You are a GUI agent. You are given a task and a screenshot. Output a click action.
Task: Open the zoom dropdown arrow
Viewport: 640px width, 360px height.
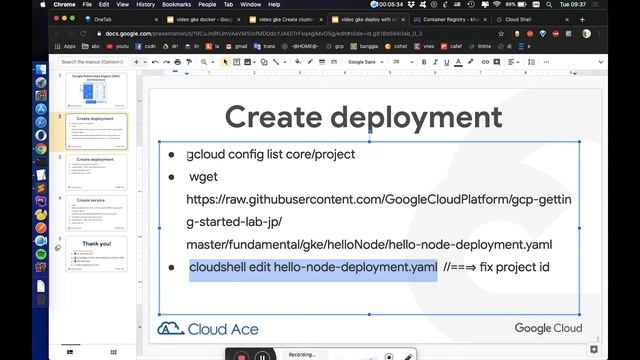click(213, 62)
